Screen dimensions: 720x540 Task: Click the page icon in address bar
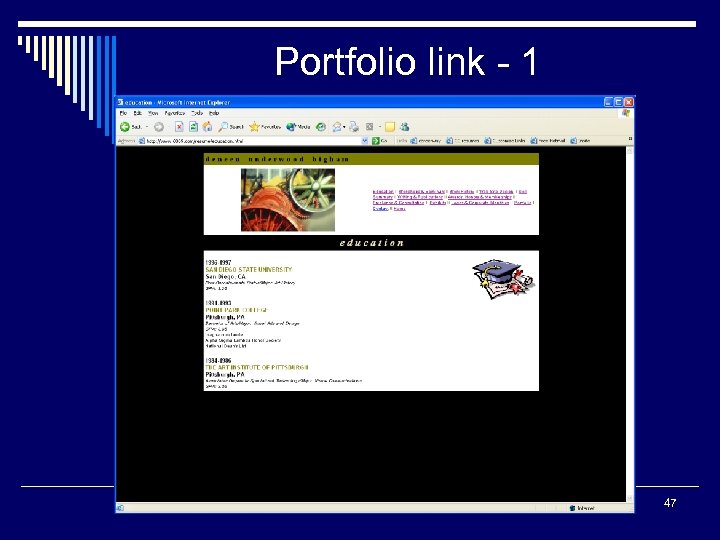(x=142, y=141)
